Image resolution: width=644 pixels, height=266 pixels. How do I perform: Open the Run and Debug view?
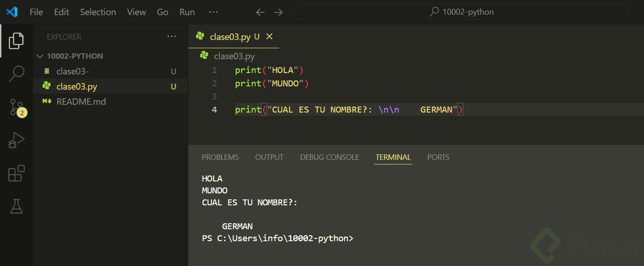(x=16, y=140)
